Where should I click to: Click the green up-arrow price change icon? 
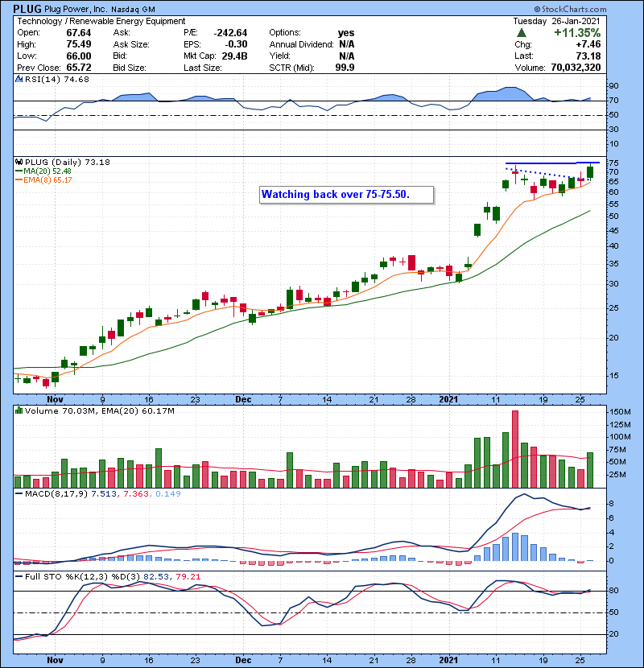coord(522,33)
